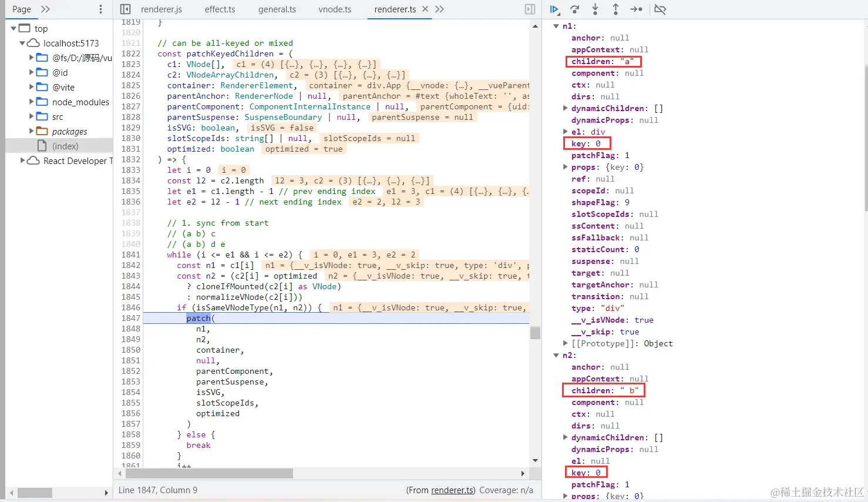868x502 pixels.
Task: Select the (index) file
Action: click(65, 146)
